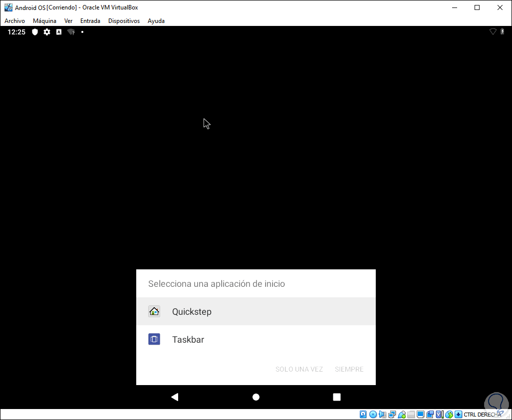Close the VirtualBox window
The image size is (512, 420).
click(x=500, y=7)
